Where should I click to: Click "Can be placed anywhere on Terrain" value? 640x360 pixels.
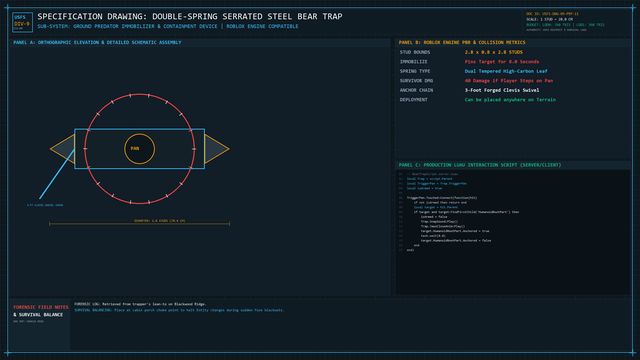coord(510,100)
